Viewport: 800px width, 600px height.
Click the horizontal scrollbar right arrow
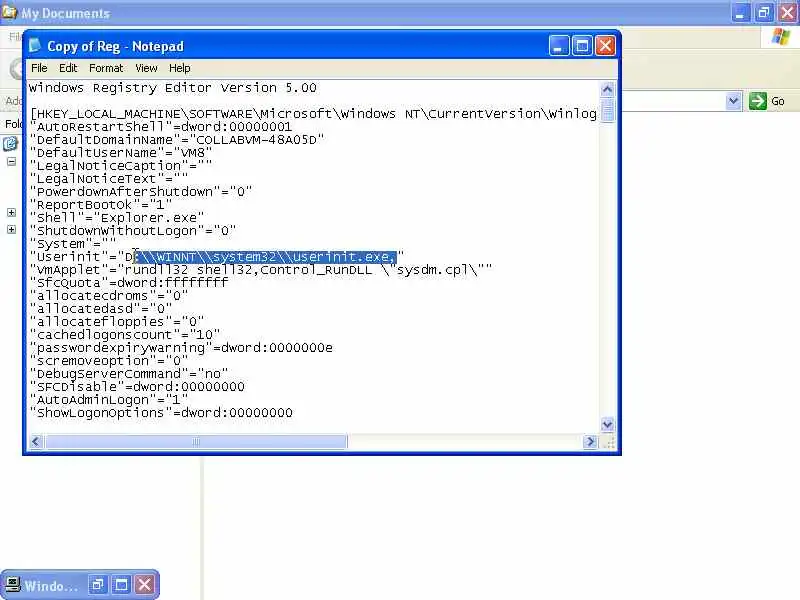pyautogui.click(x=590, y=441)
